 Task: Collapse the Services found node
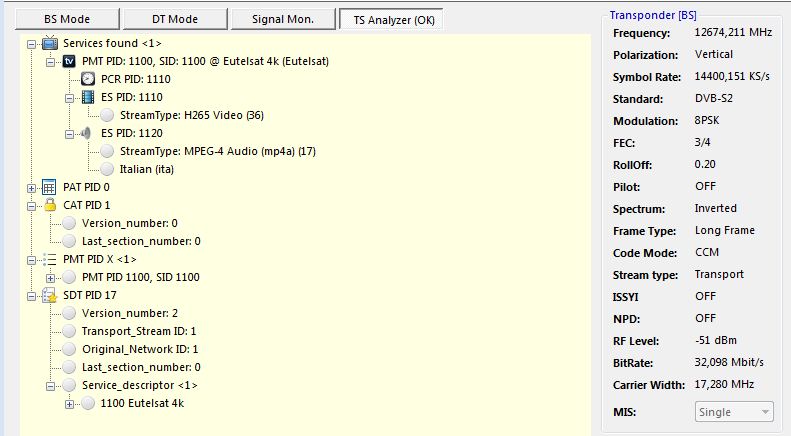(31, 44)
